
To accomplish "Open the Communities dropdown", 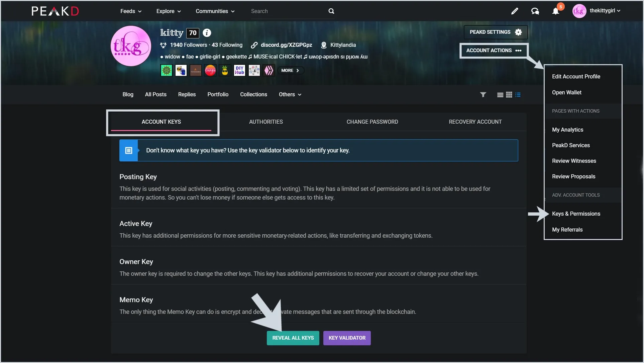I will click(x=215, y=11).
